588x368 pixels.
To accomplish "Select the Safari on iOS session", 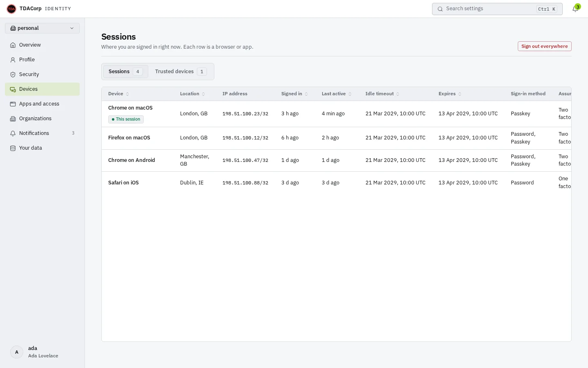I will (x=123, y=183).
